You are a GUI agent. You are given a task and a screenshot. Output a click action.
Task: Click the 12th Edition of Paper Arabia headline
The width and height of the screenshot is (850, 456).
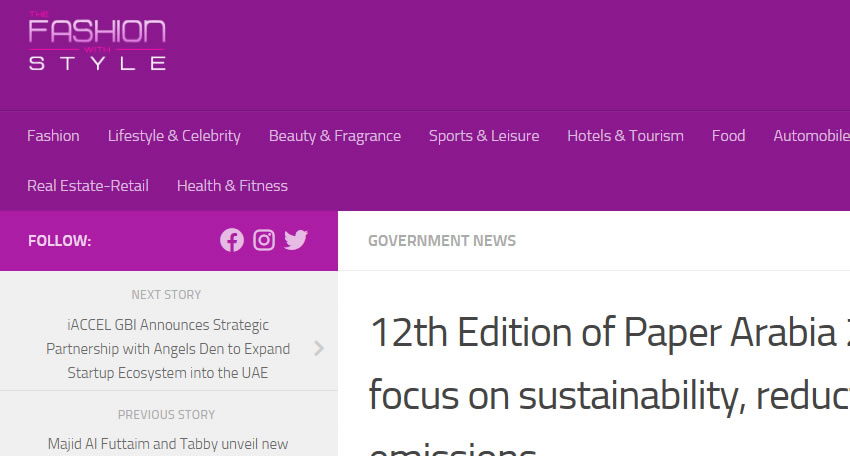coord(609,388)
